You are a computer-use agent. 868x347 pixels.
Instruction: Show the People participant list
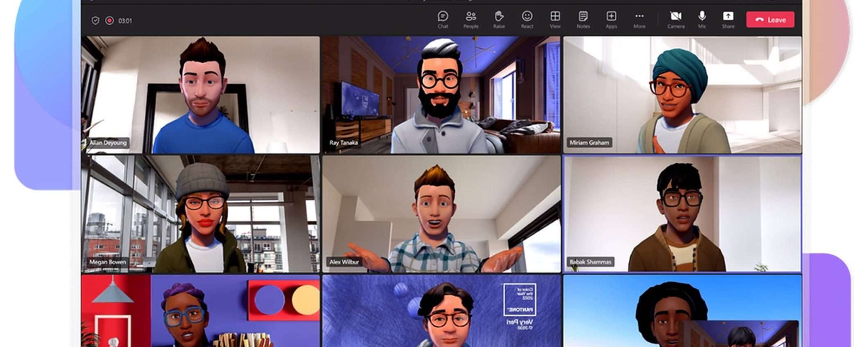(x=470, y=19)
